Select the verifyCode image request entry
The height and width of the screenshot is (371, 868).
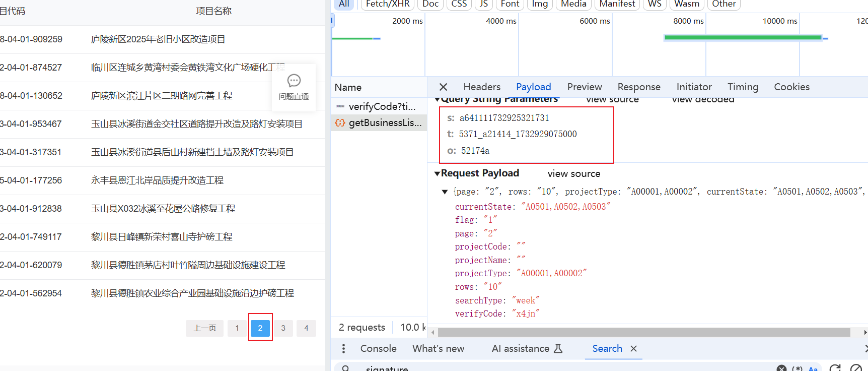[x=379, y=106]
